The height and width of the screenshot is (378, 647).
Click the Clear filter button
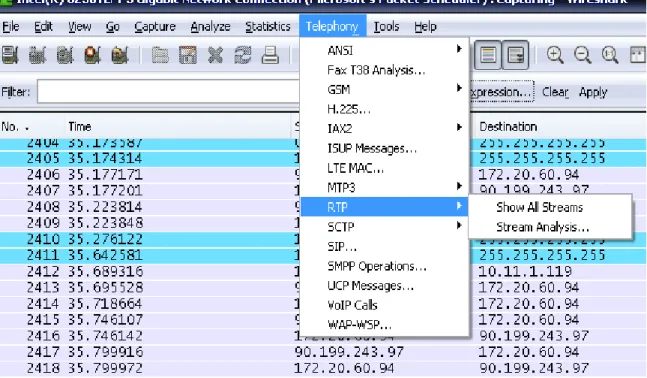coord(555,92)
